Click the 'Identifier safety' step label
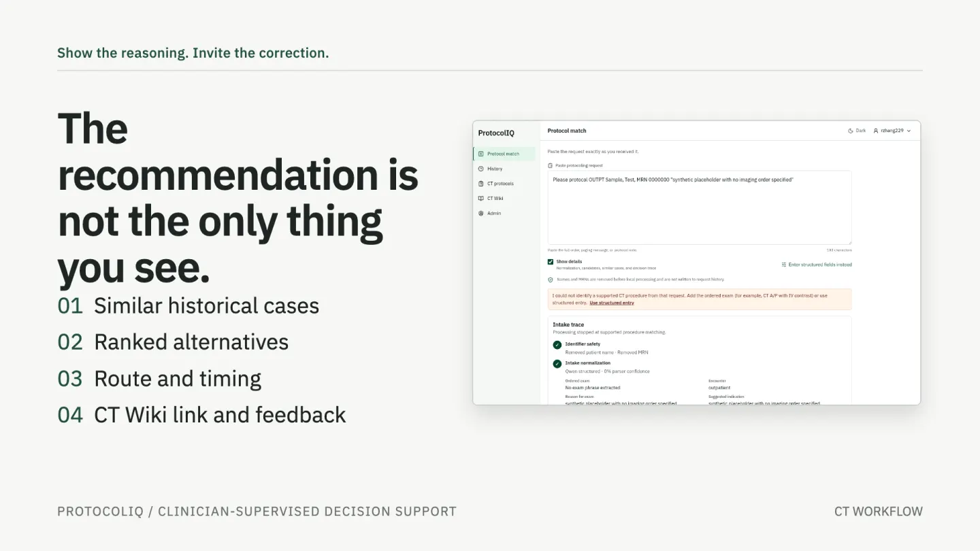Viewport: 980px width, 551px height. (x=583, y=344)
